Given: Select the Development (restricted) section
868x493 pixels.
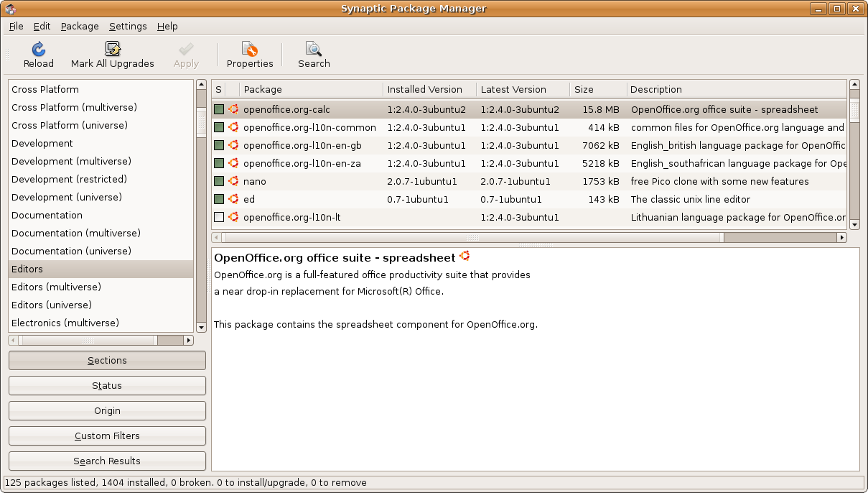Looking at the screenshot, I should 69,179.
